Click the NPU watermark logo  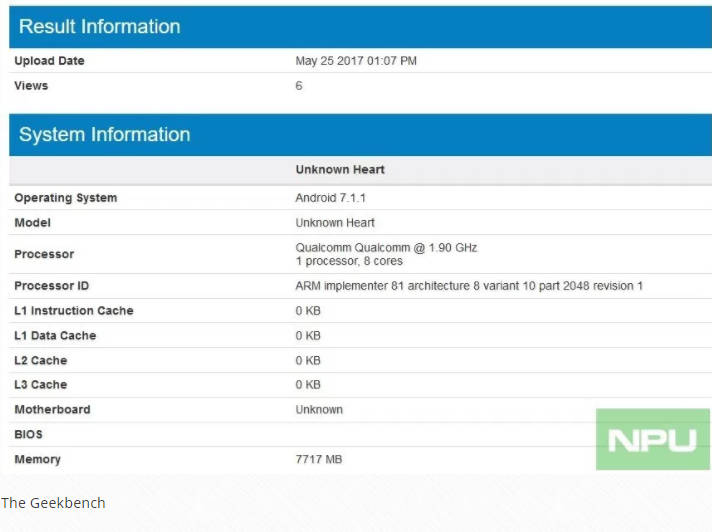point(652,439)
